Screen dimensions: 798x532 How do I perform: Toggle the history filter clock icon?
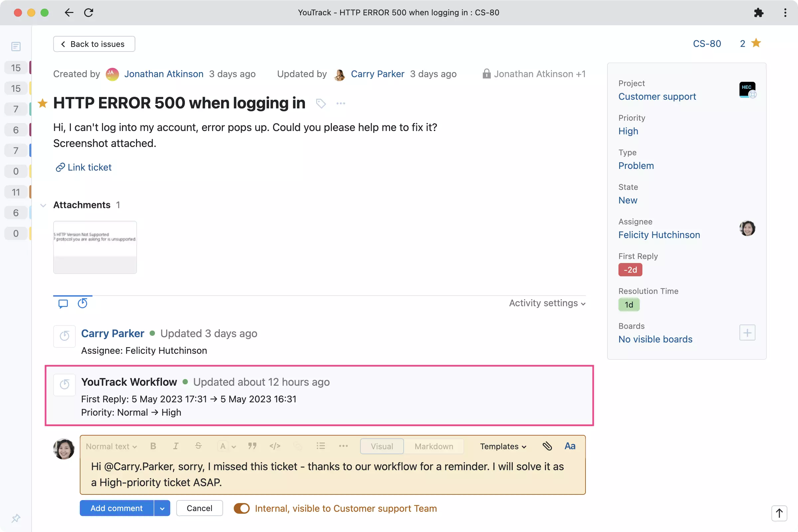pos(82,303)
